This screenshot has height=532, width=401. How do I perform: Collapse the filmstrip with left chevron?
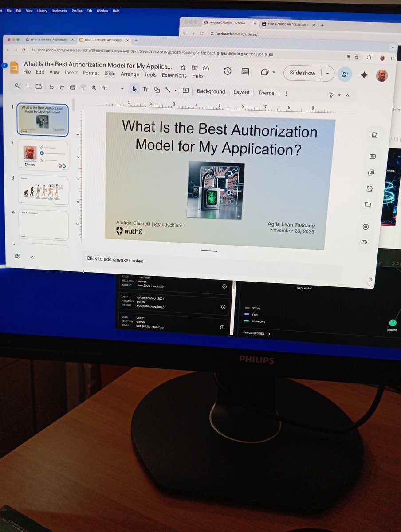pos(32,257)
